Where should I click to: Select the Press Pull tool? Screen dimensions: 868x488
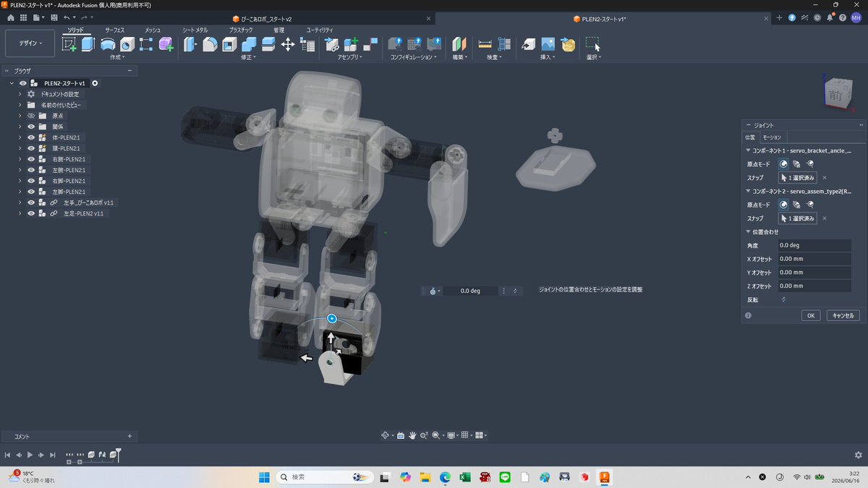190,44
